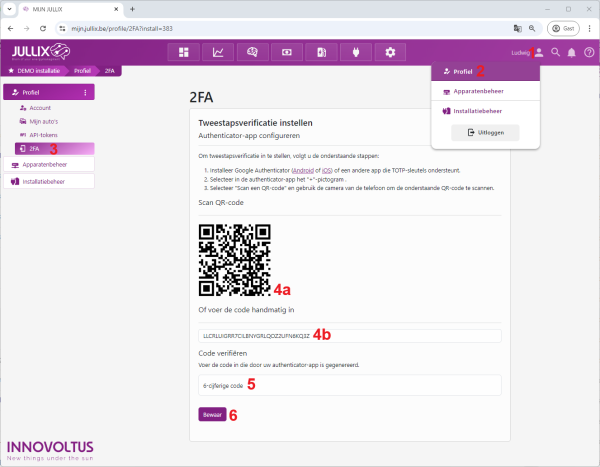600x467 pixels.
Task: Expand the Profiel three-dot sidebar menu
Action: point(85,93)
